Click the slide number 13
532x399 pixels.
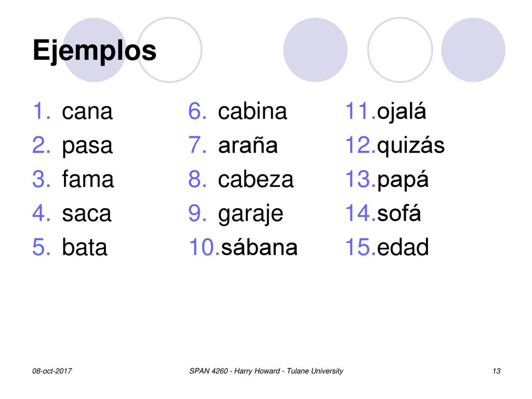(x=496, y=371)
